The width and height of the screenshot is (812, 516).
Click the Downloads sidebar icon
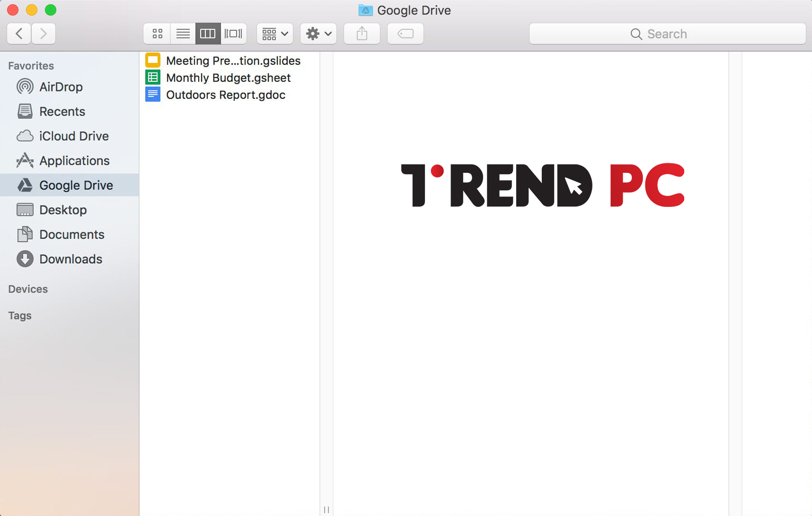coord(25,259)
